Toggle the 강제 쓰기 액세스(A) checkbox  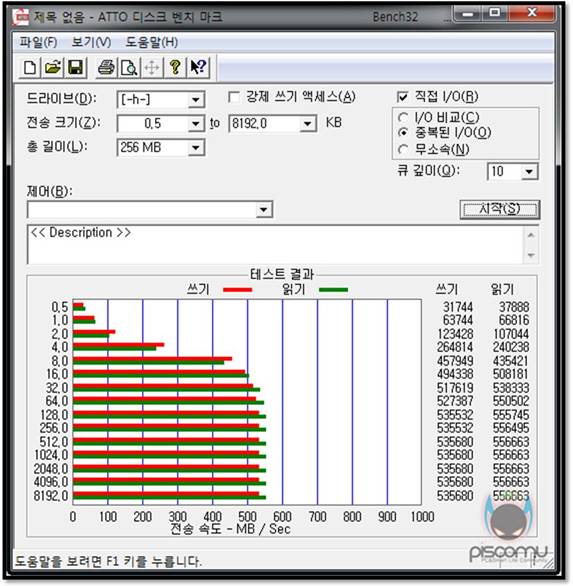pos(234,98)
